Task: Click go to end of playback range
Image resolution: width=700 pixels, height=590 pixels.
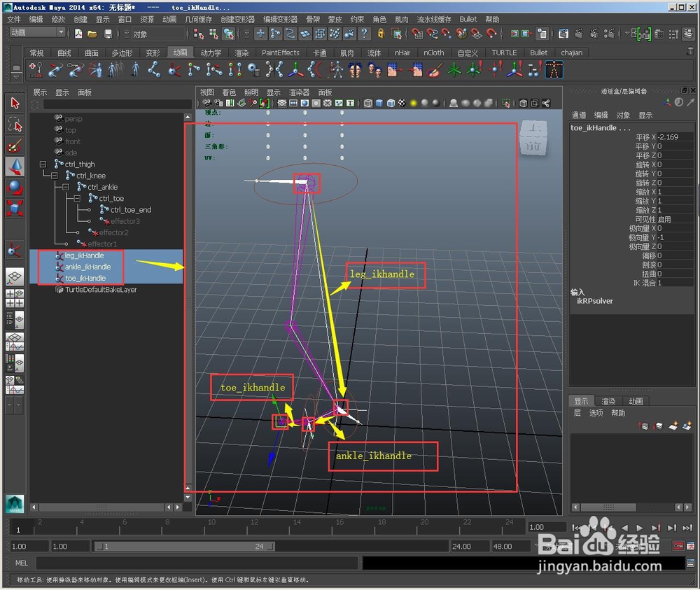Action: [x=687, y=528]
